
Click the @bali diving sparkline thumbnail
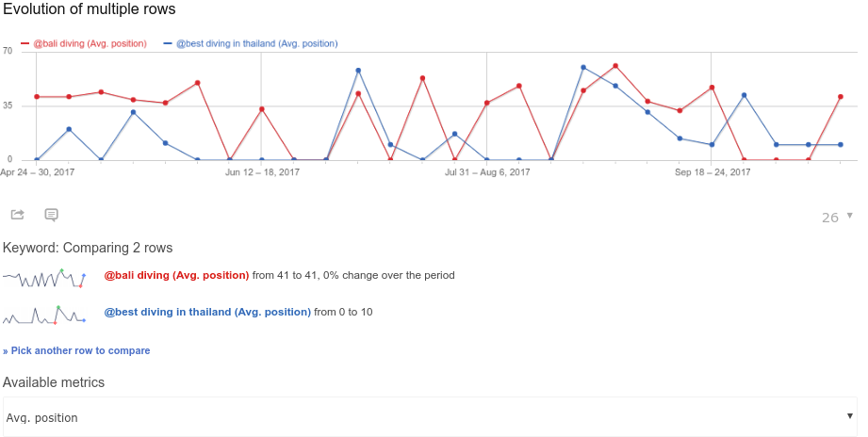point(44,278)
